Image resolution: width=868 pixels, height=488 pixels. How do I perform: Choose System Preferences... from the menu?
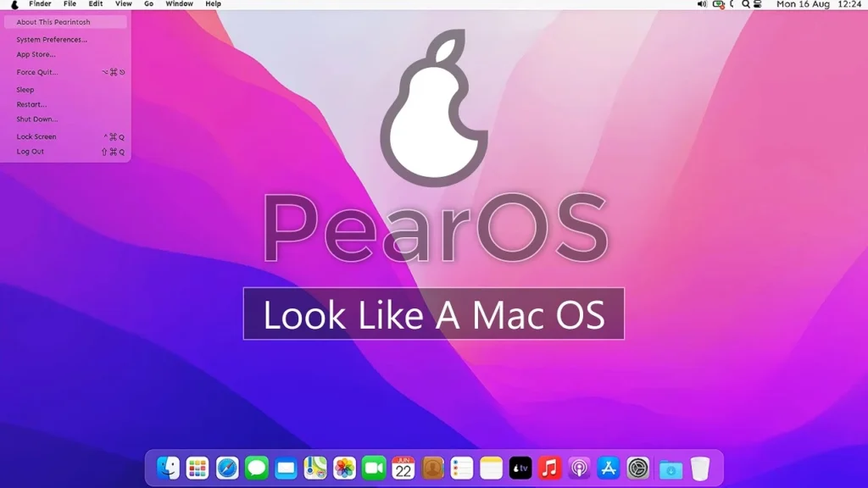(x=52, y=40)
